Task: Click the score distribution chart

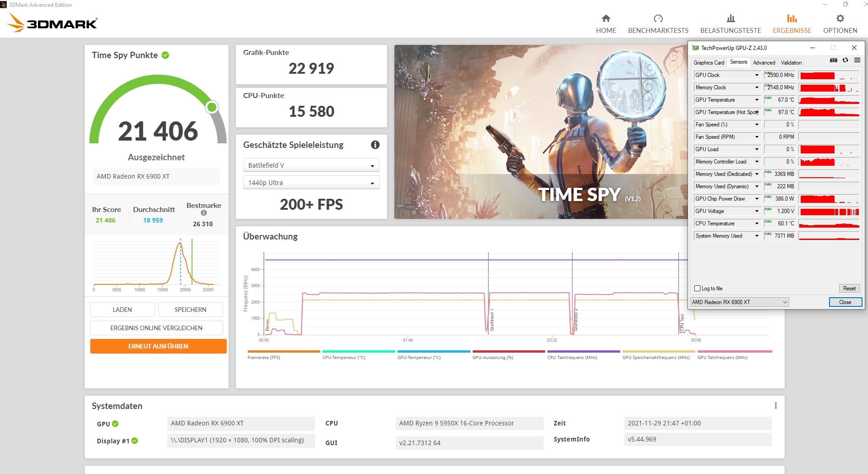Action: pyautogui.click(x=156, y=264)
